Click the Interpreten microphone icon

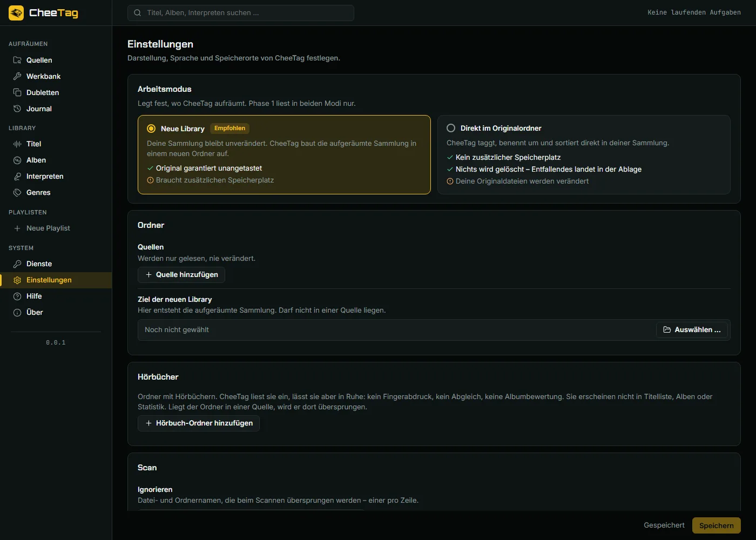pos(17,176)
